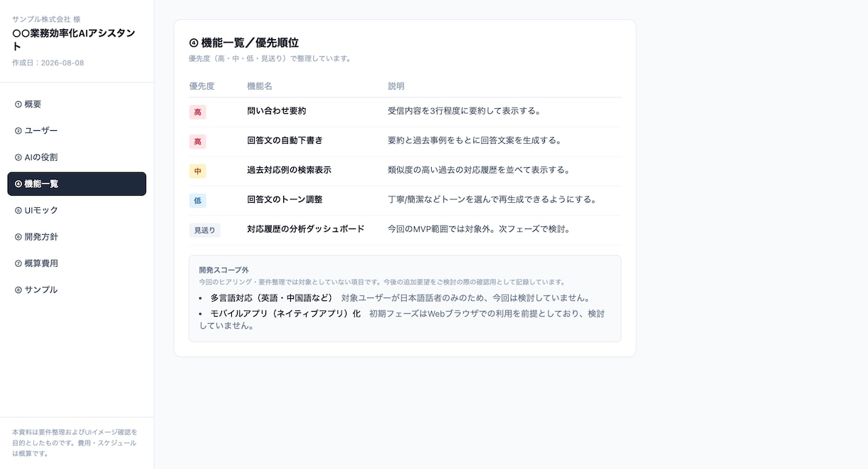The image size is (868, 469).
Task: Click the 優先度 column header
Action: point(202,86)
